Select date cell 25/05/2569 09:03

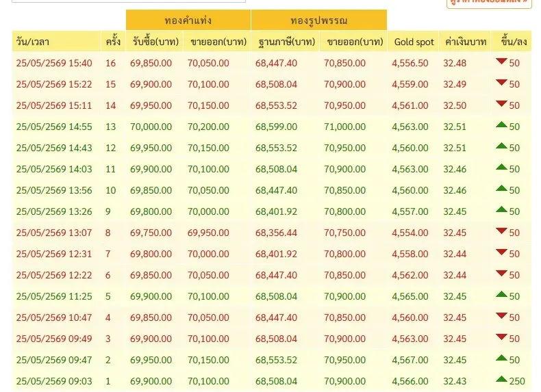pyautogui.click(x=54, y=381)
